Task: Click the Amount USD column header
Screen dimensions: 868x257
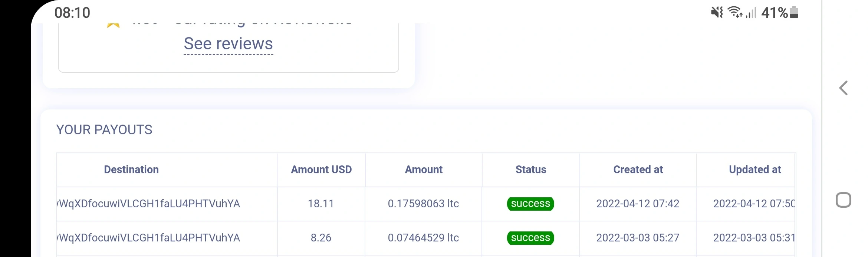Action: [x=321, y=169]
